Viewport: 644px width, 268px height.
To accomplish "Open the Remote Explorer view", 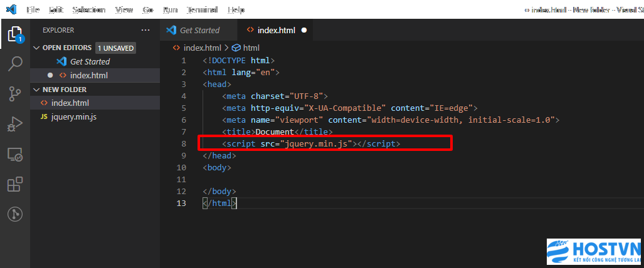I will 15,154.
